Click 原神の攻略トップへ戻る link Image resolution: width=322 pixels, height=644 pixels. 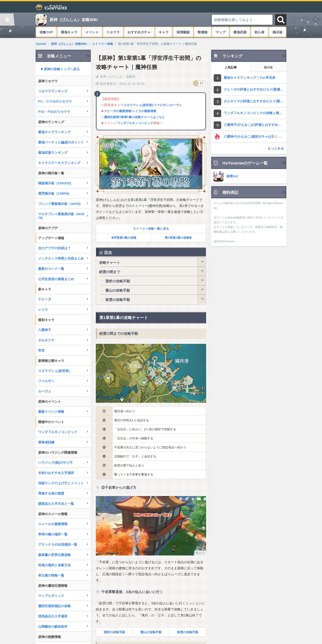[x=60, y=69]
